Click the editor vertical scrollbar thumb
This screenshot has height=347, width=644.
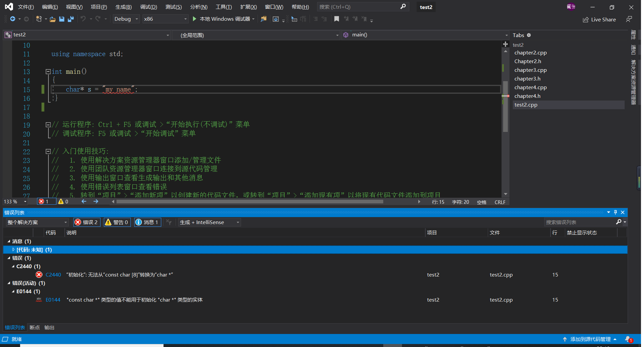click(505, 107)
